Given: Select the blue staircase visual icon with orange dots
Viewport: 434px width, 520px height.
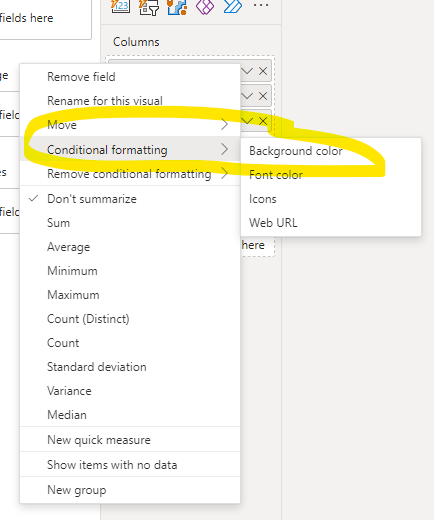Looking at the screenshot, I should tap(177, 7).
